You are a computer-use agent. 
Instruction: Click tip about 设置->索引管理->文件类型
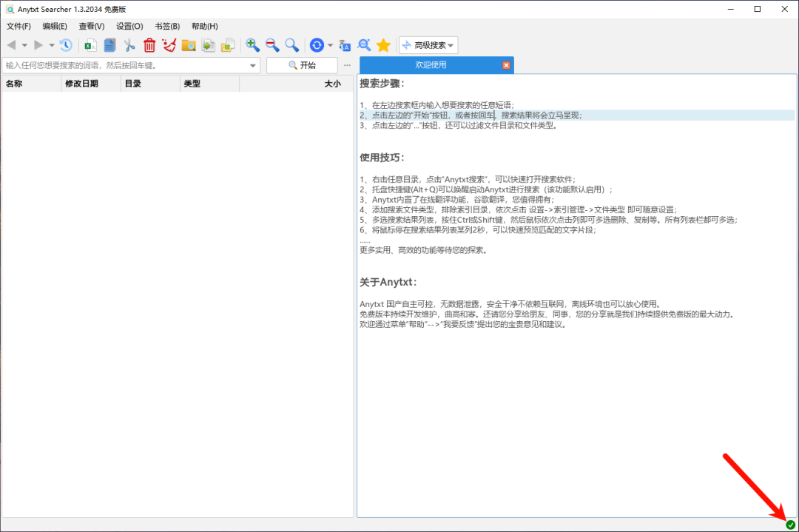(518, 209)
